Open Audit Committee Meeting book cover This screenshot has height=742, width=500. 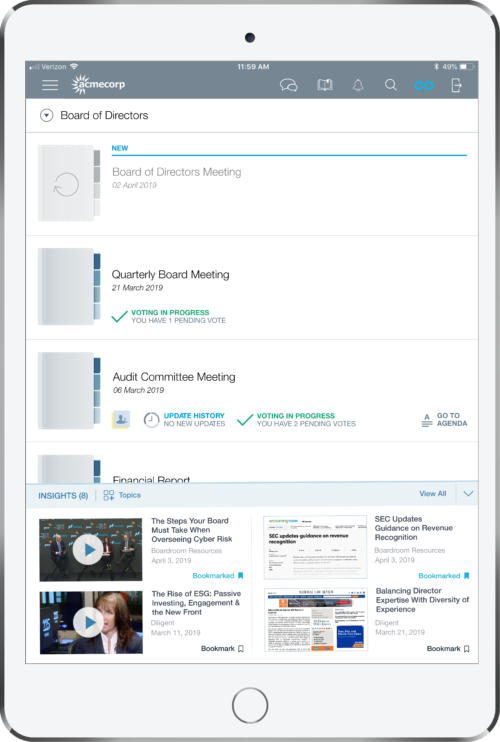(x=69, y=390)
